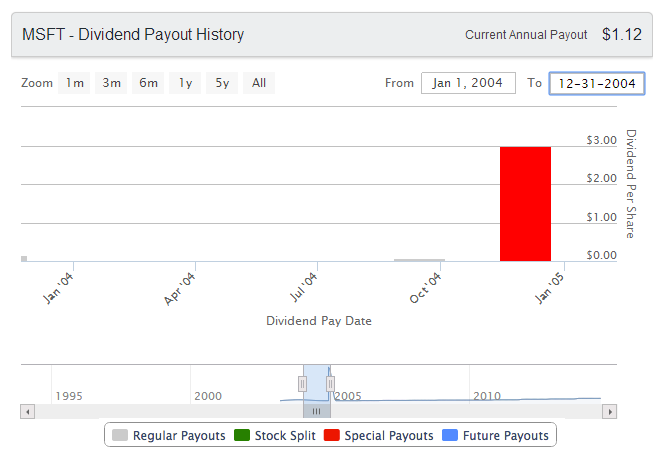Image resolution: width=659 pixels, height=454 pixels.
Task: Click the From date field
Action: (x=468, y=83)
